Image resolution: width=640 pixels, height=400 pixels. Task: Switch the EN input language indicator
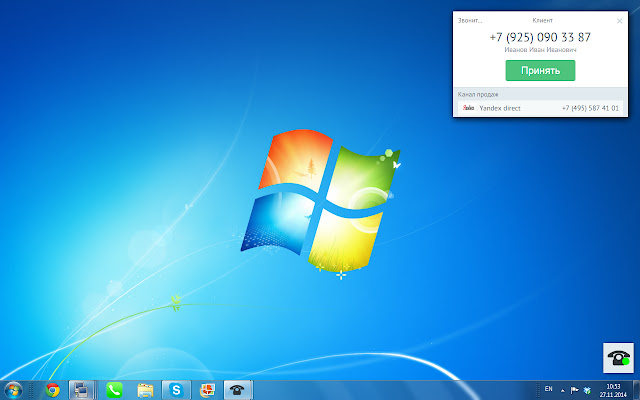[549, 389]
